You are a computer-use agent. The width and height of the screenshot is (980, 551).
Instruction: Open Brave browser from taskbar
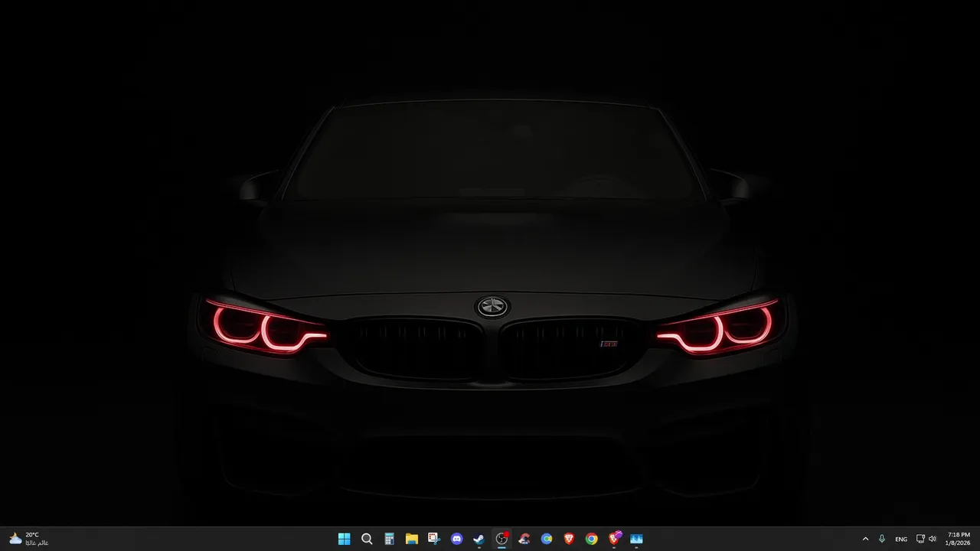pyautogui.click(x=569, y=539)
